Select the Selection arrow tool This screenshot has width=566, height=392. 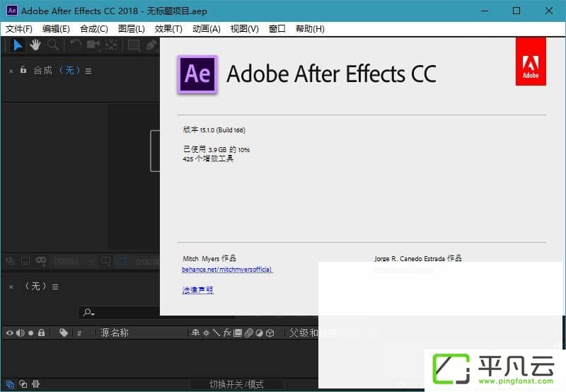pos(18,45)
